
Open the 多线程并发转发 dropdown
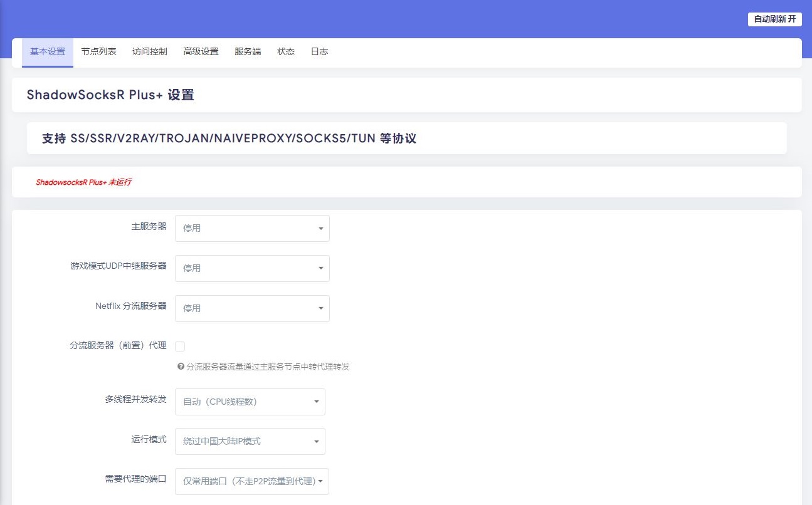tap(250, 402)
